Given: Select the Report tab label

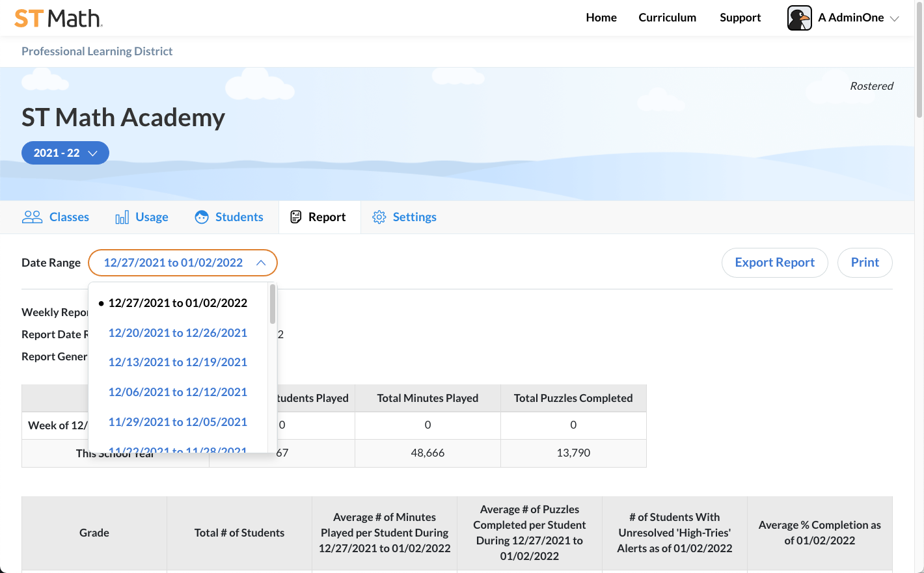Looking at the screenshot, I should click(x=327, y=217).
